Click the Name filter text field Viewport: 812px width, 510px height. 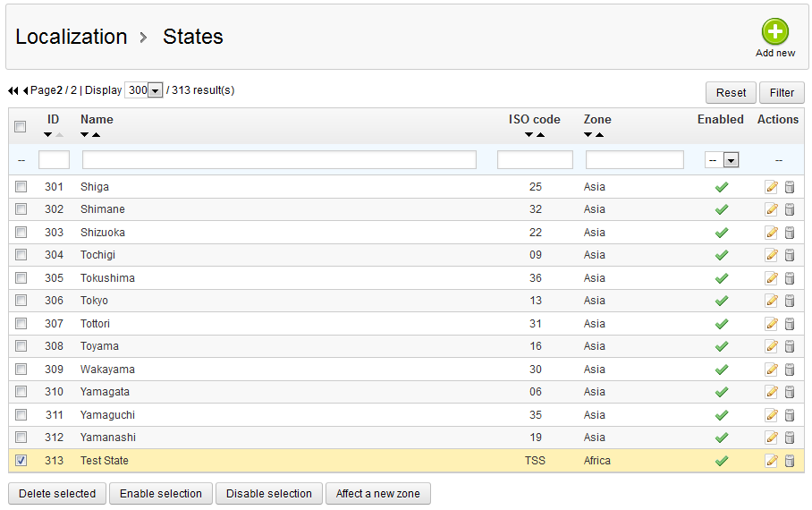279,160
